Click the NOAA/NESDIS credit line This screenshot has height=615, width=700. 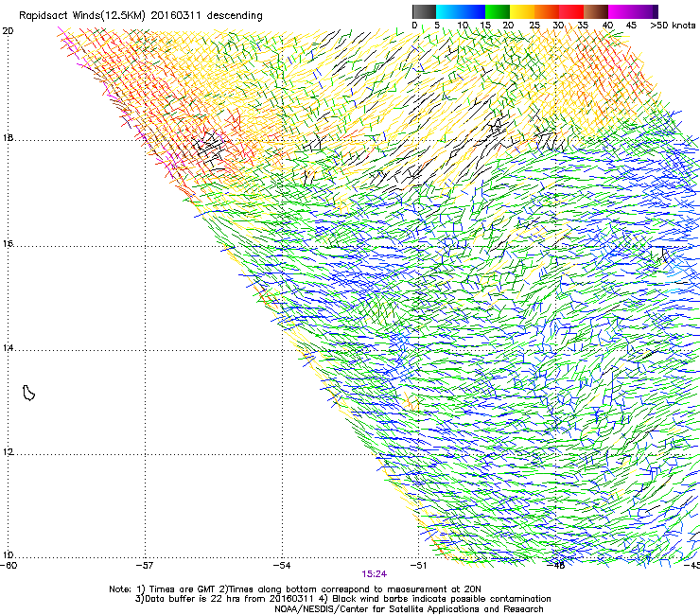(409, 609)
